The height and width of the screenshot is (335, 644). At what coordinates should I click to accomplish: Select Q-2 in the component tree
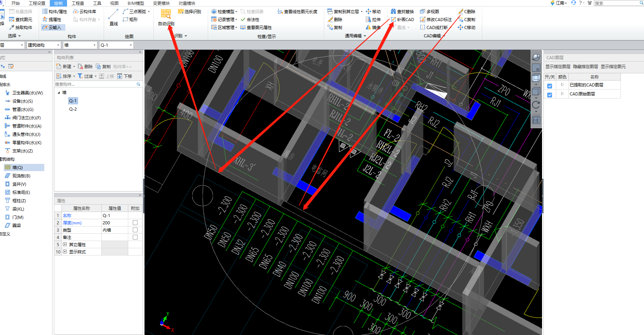[73, 109]
